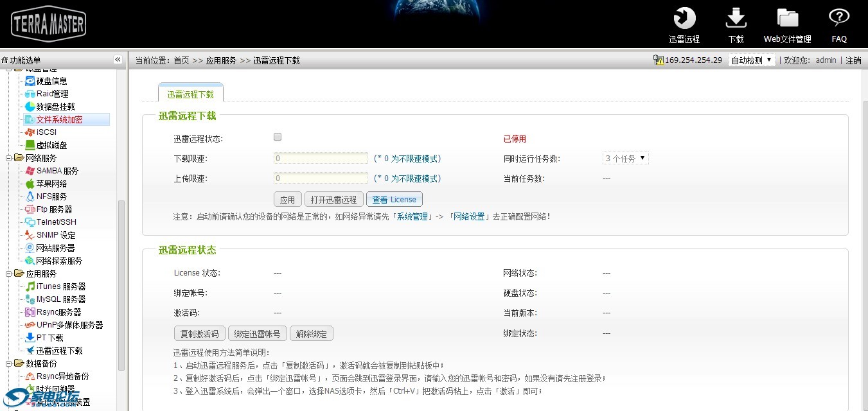
Task: Click the 注销 logout link
Action: [853, 60]
